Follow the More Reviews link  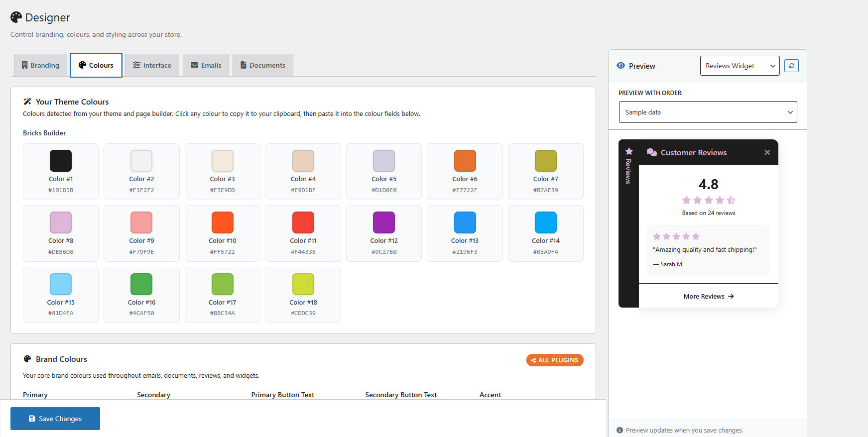click(708, 296)
